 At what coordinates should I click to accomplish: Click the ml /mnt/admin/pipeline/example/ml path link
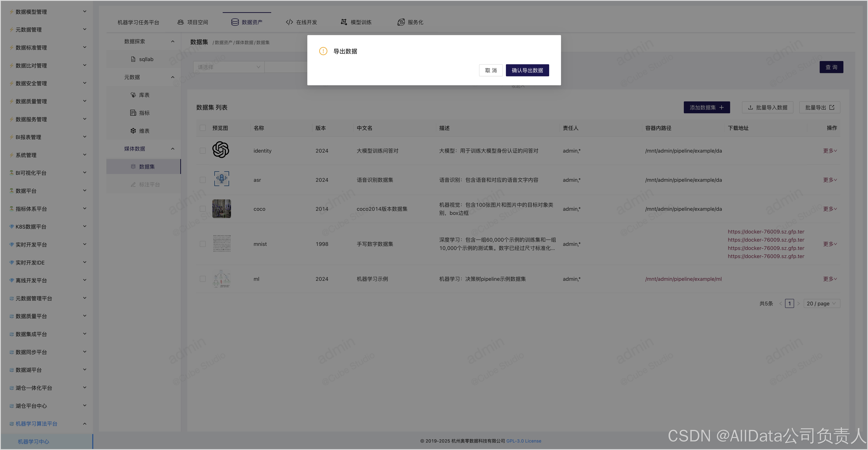click(x=683, y=279)
